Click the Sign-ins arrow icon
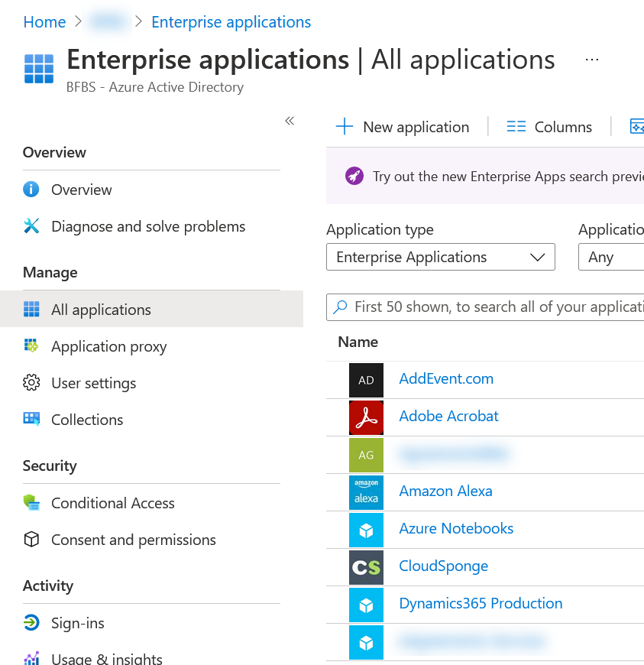The width and height of the screenshot is (644, 665). (x=31, y=623)
